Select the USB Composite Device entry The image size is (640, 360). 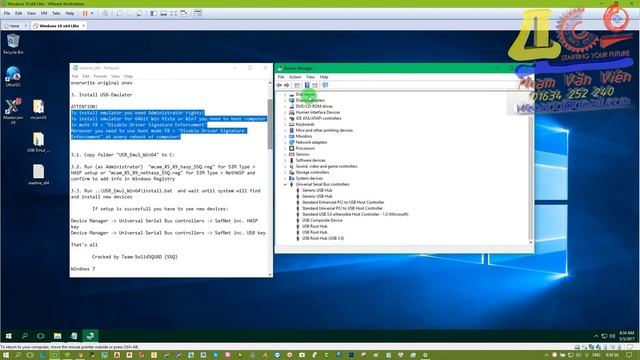(x=322, y=220)
